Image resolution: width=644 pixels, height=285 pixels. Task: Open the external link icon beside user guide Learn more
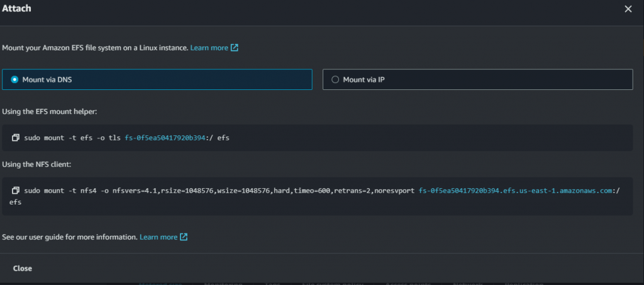click(x=184, y=237)
